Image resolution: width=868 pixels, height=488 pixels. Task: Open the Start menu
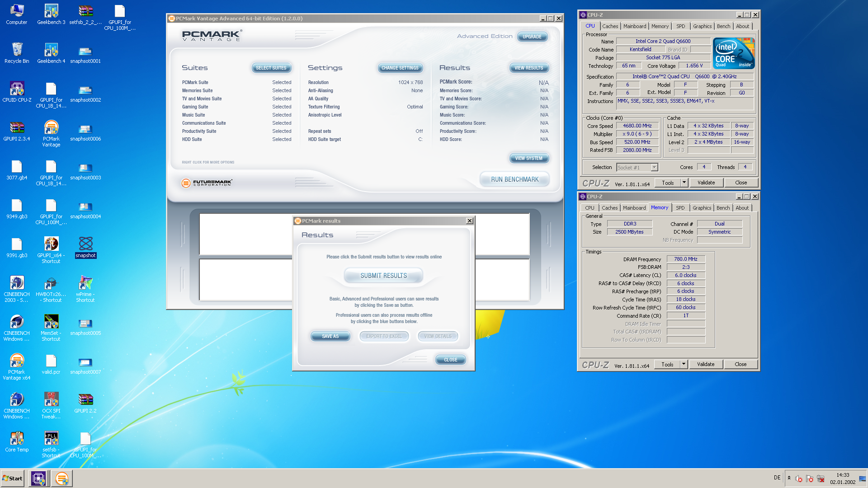[x=12, y=478]
